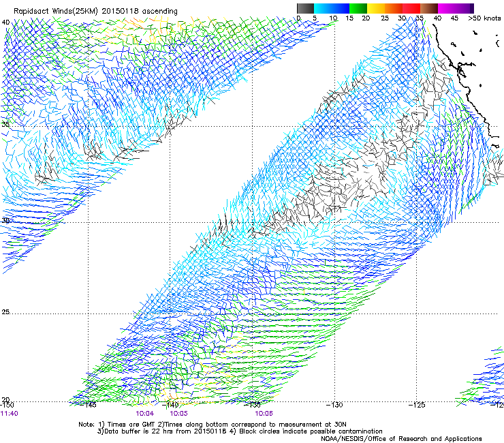Click the '>50 knots' legend label
This screenshot has height=443, width=504.
[x=484, y=18]
